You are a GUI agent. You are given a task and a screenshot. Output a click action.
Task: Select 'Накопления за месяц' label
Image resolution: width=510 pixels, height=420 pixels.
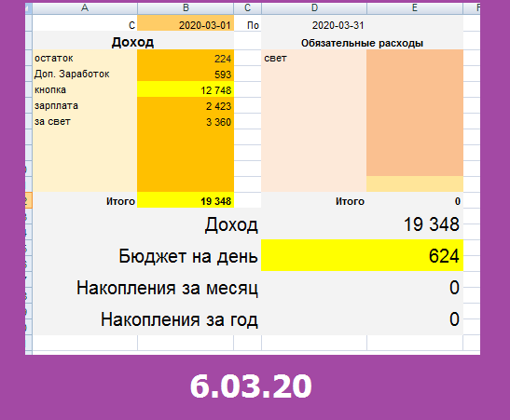[168, 288]
